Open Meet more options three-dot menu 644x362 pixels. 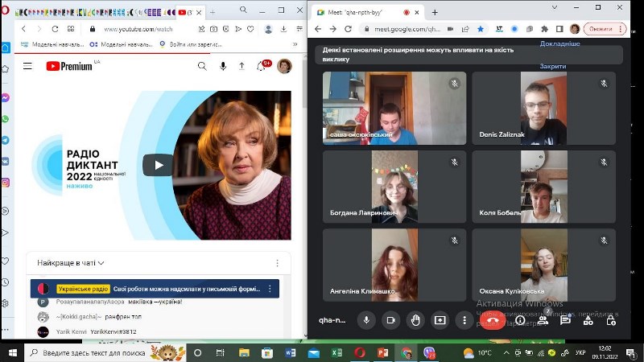click(464, 320)
